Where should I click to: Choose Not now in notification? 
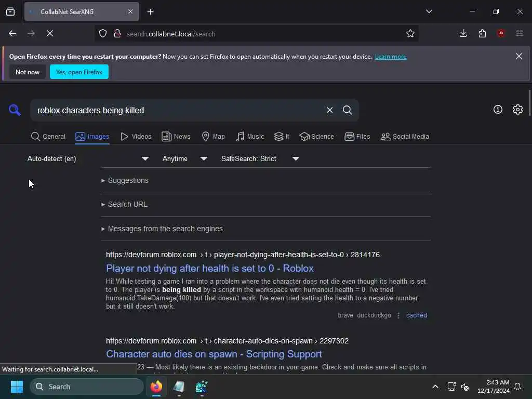(x=28, y=72)
